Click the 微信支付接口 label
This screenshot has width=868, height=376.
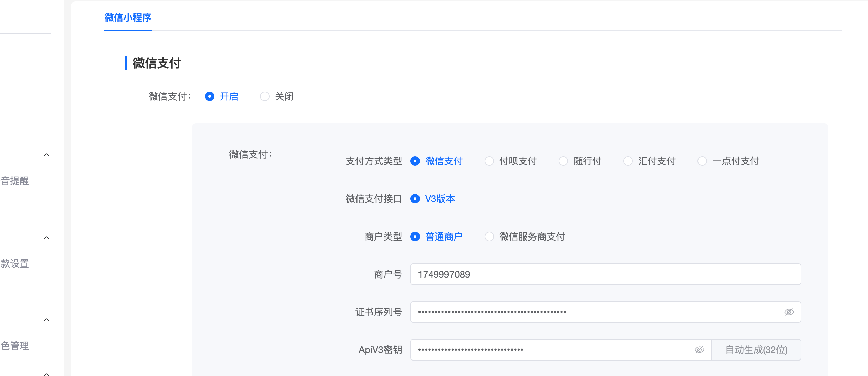[374, 199]
